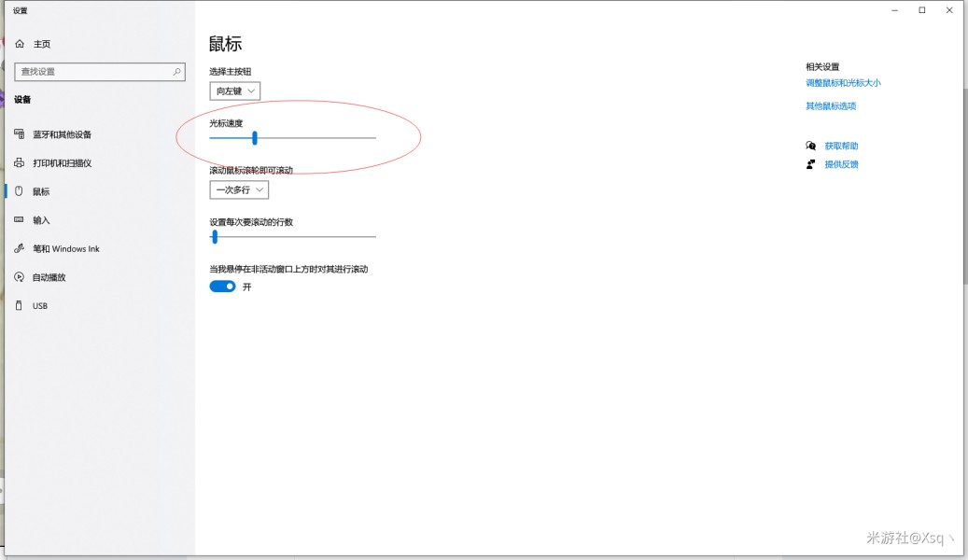Image resolution: width=968 pixels, height=560 pixels.
Task: Click the 自动播放 autoplay icon
Action: pos(20,277)
